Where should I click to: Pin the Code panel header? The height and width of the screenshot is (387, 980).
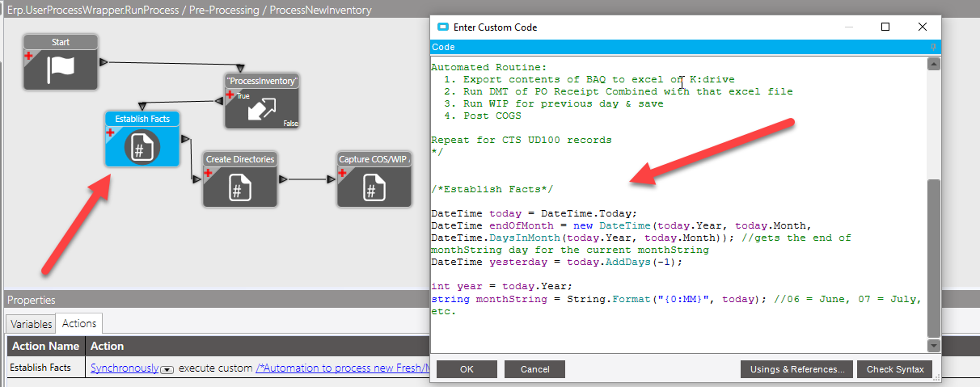click(x=933, y=47)
